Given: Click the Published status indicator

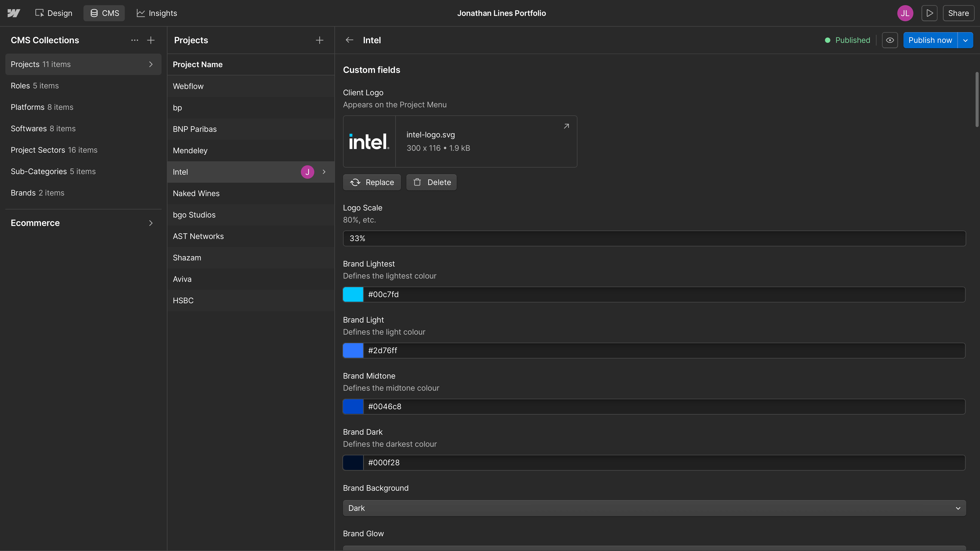Looking at the screenshot, I should coord(847,40).
